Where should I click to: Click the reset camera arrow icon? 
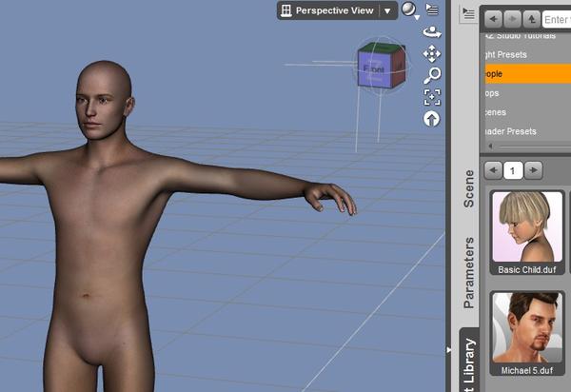(431, 119)
